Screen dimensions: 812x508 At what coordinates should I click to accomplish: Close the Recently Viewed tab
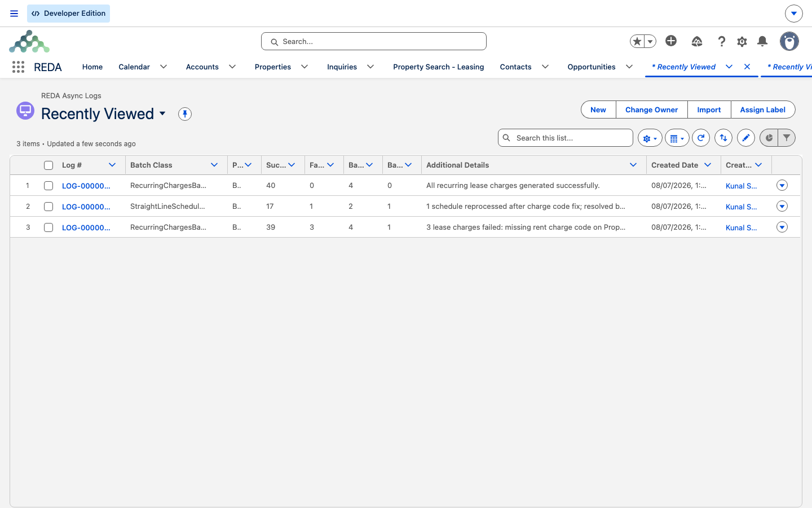pos(747,67)
